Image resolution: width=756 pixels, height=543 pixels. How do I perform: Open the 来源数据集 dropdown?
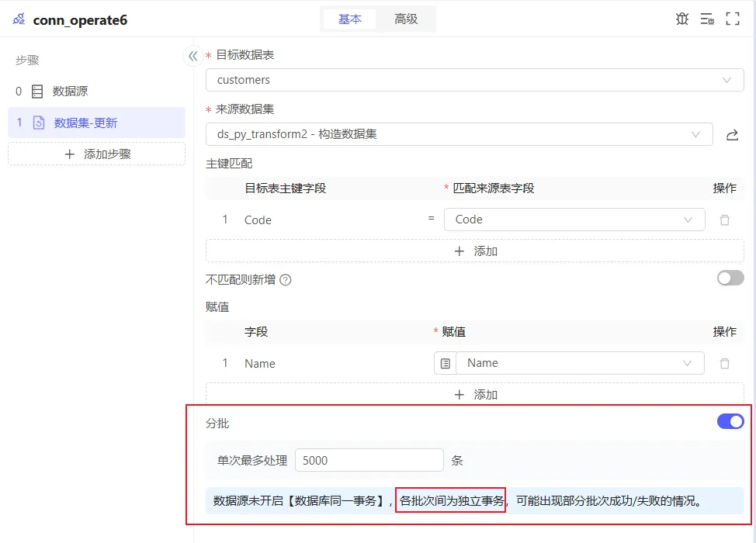[459, 134]
